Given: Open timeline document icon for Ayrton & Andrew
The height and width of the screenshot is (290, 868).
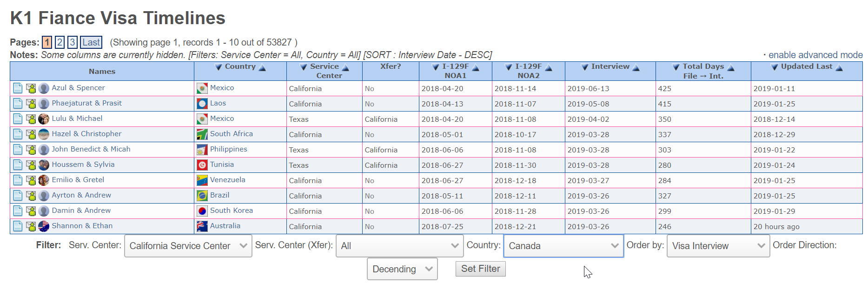Looking at the screenshot, I should 18,196.
